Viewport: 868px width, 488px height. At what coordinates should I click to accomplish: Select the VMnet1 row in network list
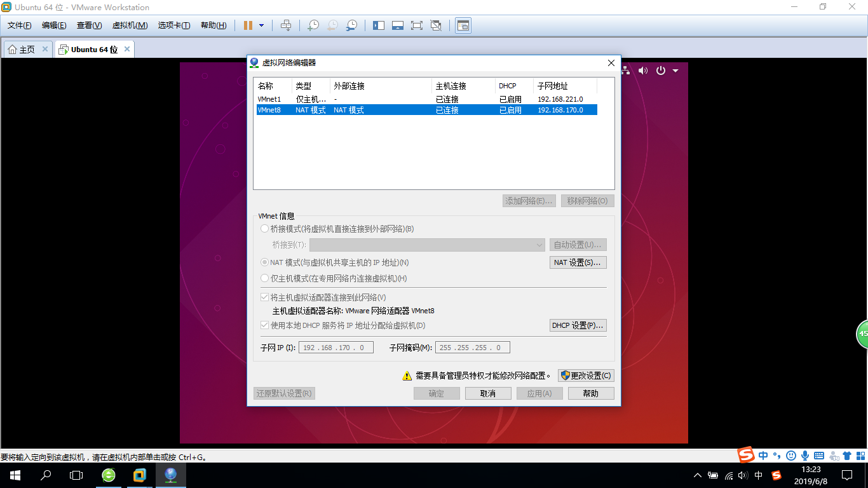(x=426, y=99)
